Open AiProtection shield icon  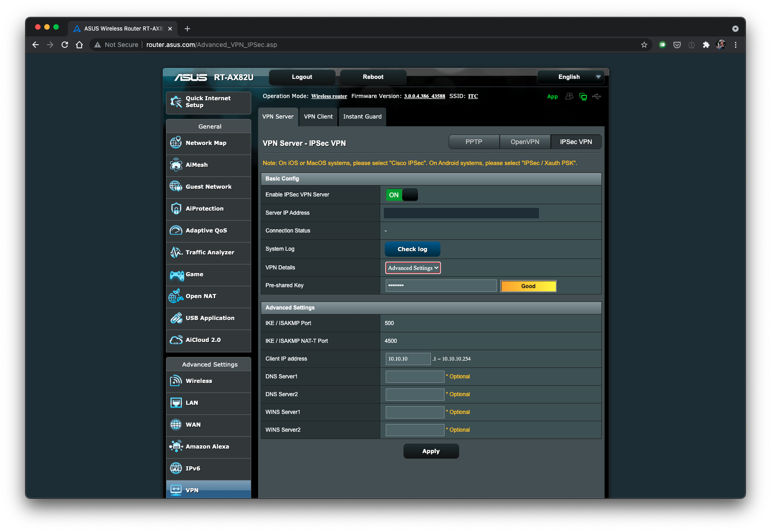click(x=176, y=209)
